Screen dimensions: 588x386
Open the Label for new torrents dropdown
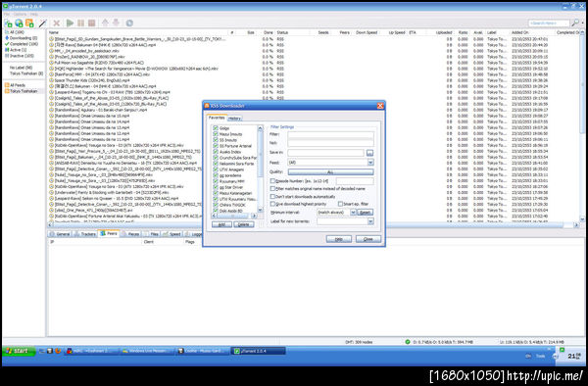pyautogui.click(x=370, y=221)
